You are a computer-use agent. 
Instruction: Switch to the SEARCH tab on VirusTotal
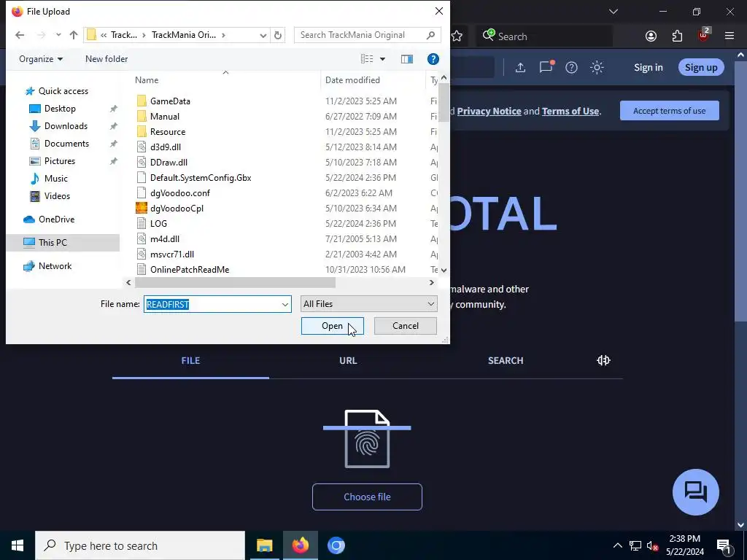(x=506, y=360)
